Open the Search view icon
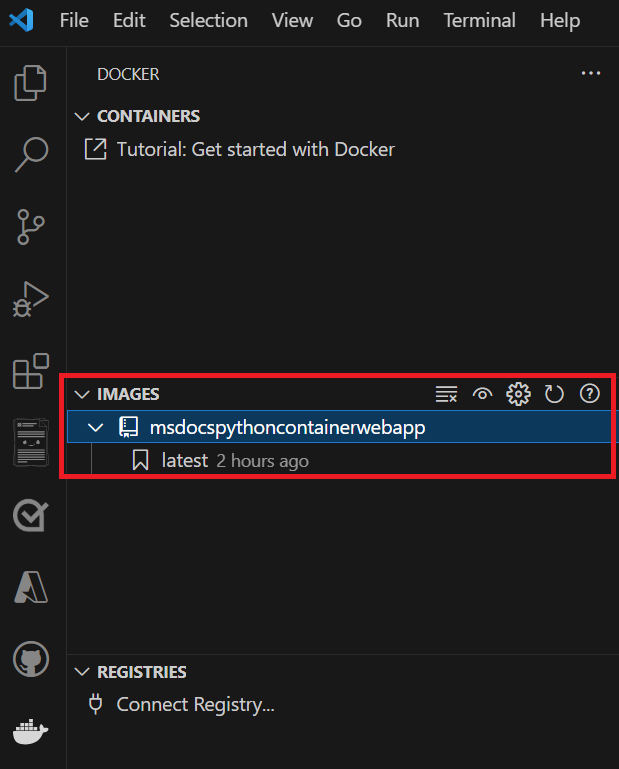 tap(31, 154)
